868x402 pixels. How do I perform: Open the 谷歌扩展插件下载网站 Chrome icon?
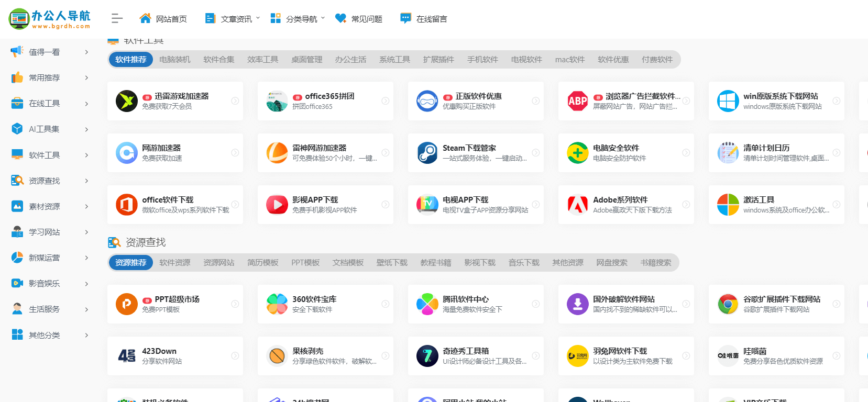(728, 304)
